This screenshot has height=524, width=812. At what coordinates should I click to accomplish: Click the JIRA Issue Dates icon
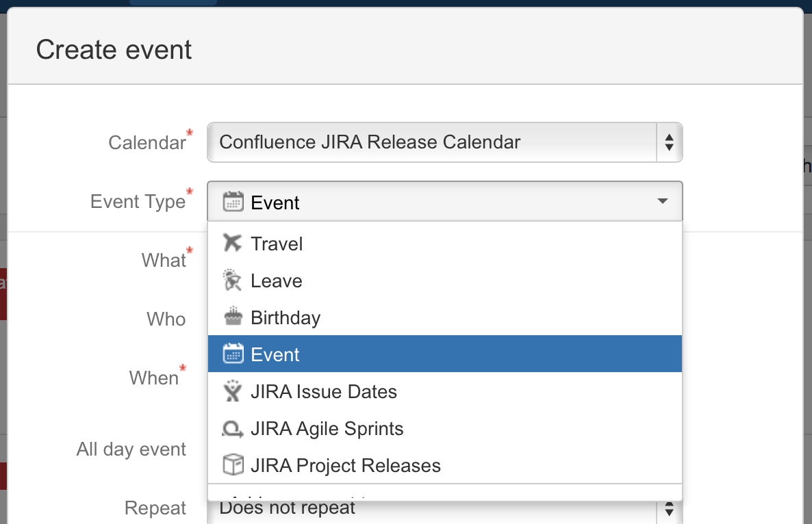[x=233, y=391]
